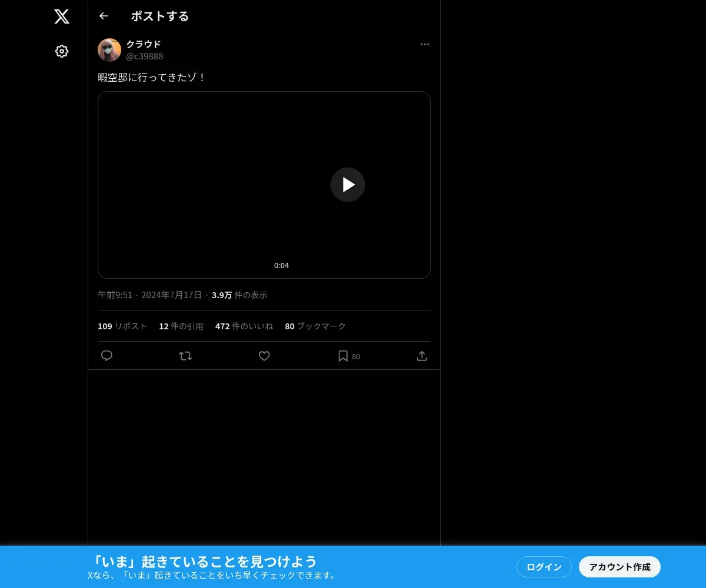Image resolution: width=706 pixels, height=588 pixels.
Task: Open the 80 ブックマーク count link
Action: (315, 326)
